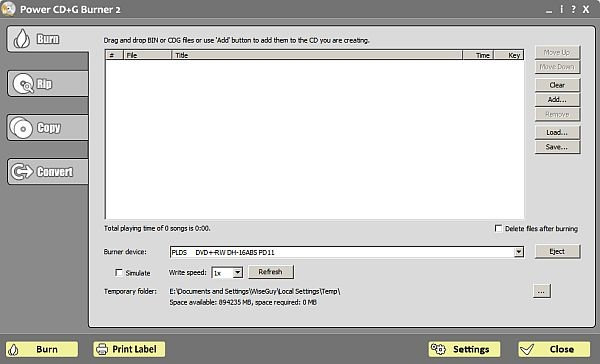Click the app logo in title bar

pyautogui.click(x=8, y=8)
